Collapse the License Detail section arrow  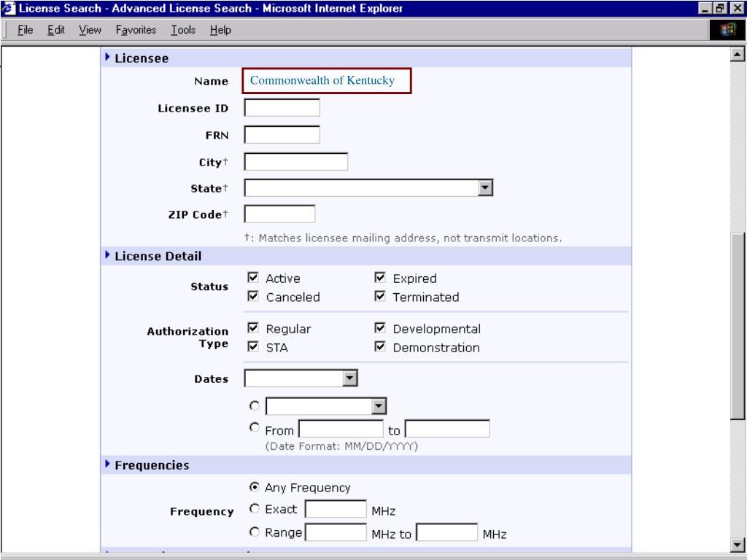(x=107, y=254)
